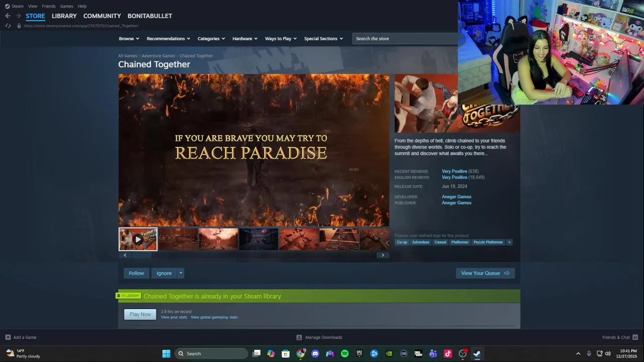Screen dimensions: 644x362
Task: Open the Windows Start menu
Action: (166, 353)
